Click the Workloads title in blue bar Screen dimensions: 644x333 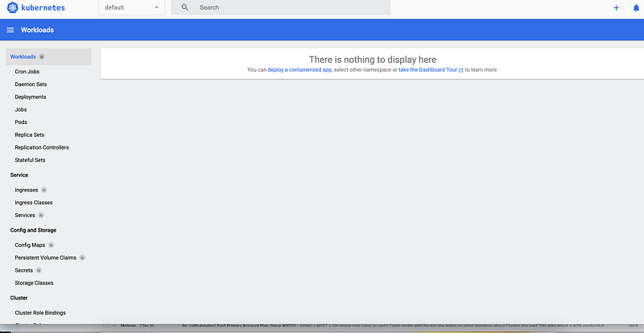[37, 30]
